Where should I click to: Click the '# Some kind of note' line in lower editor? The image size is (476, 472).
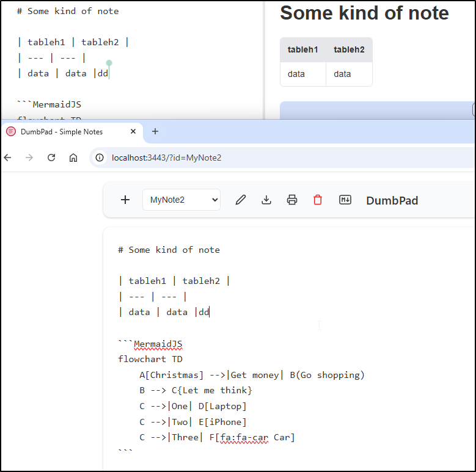tap(169, 250)
